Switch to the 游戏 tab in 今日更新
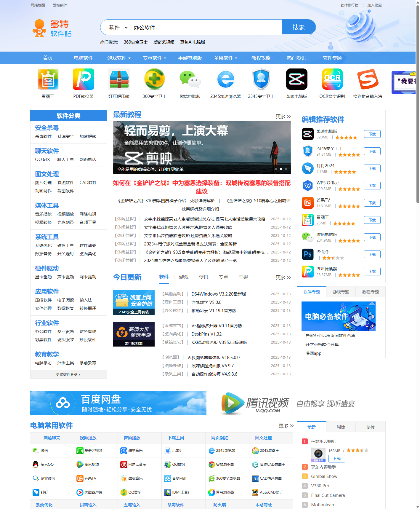 click(x=184, y=277)
